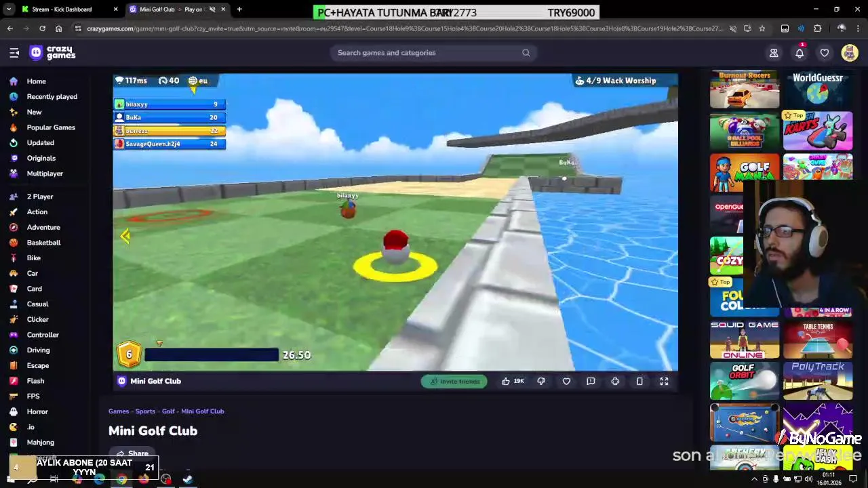Select the Basketball category

click(x=43, y=243)
